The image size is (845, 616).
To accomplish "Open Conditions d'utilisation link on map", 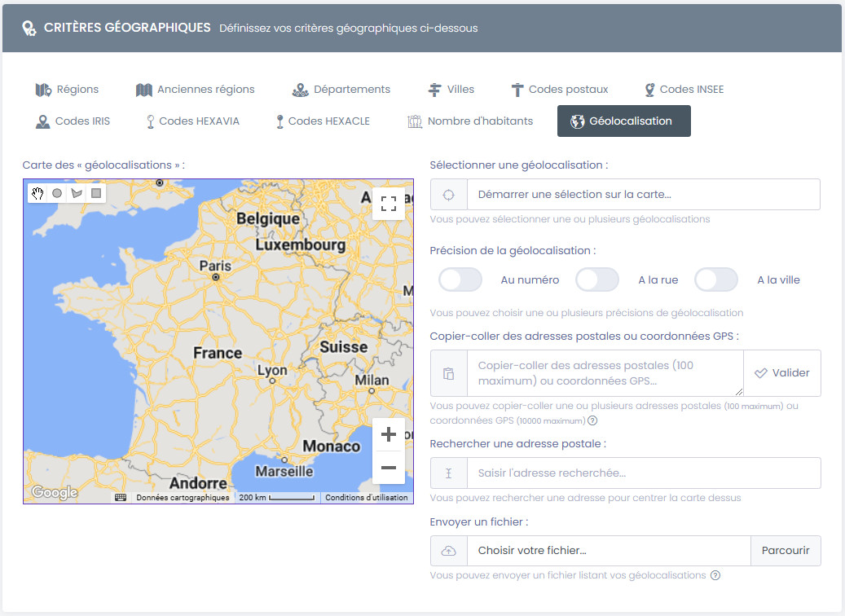I will click(367, 497).
